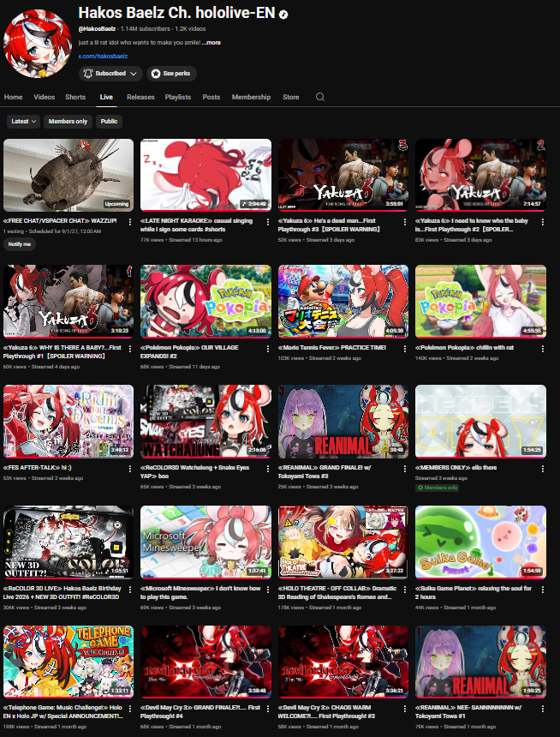Image resolution: width=560 pixels, height=737 pixels.
Task: Click the channel search magnifier icon
Action: click(320, 97)
